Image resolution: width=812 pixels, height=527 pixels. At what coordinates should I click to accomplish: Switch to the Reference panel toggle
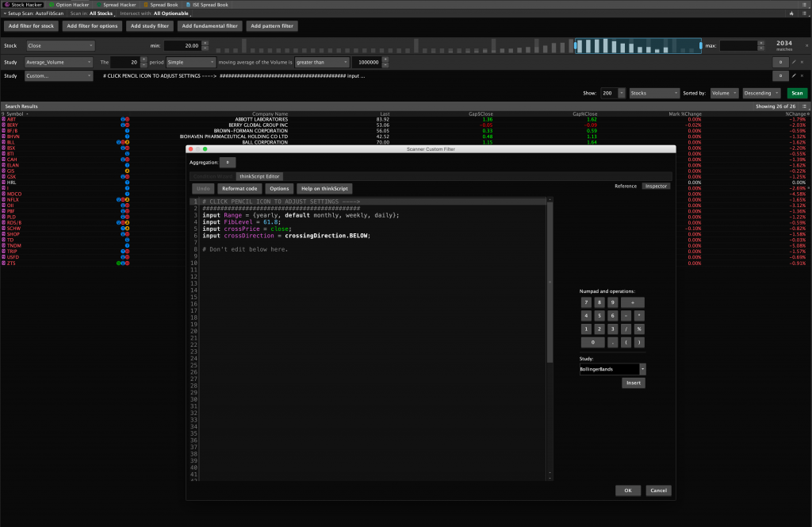click(x=626, y=186)
